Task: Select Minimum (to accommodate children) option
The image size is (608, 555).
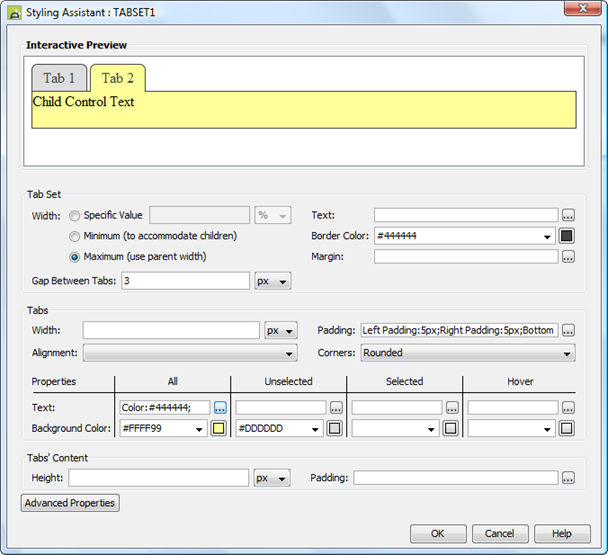Action: pyautogui.click(x=75, y=236)
